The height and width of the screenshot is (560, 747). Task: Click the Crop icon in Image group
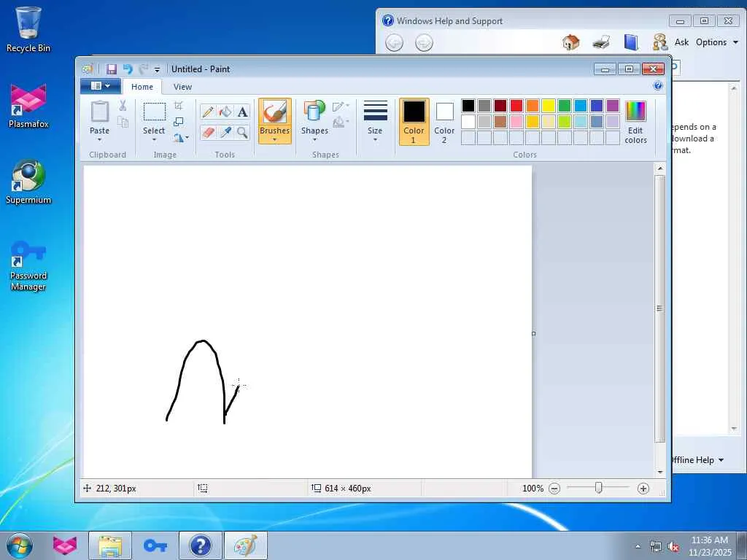point(179,106)
